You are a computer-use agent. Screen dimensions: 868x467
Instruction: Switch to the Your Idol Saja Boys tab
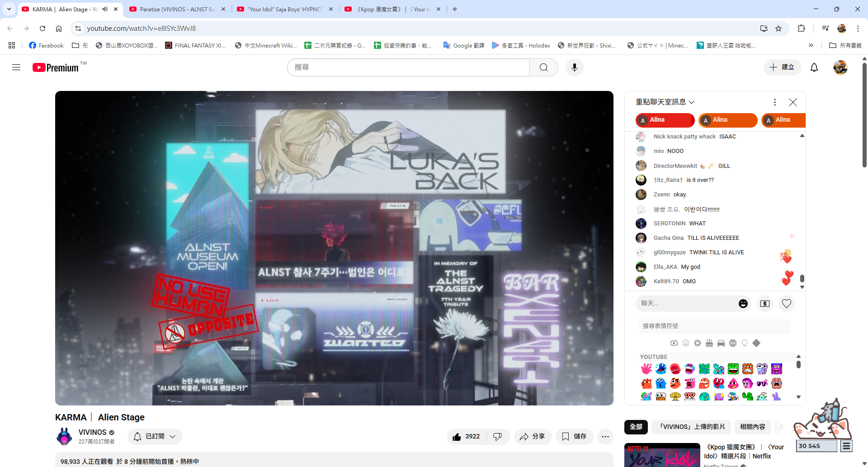point(285,9)
